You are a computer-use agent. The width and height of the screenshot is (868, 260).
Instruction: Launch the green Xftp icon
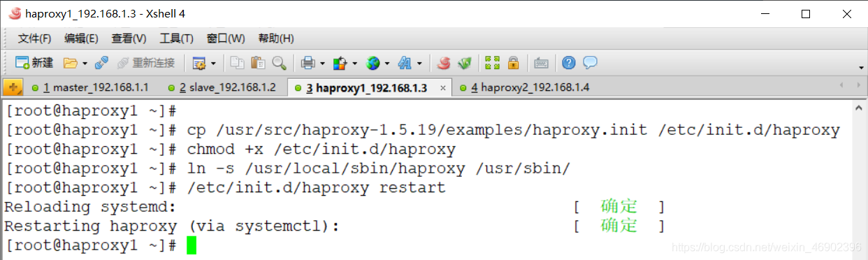tap(465, 63)
